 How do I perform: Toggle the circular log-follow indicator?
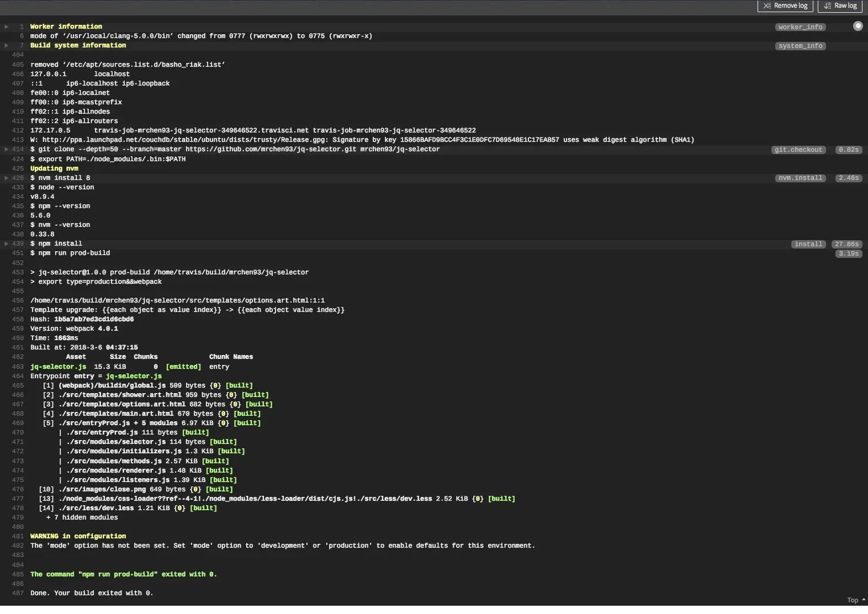click(858, 26)
